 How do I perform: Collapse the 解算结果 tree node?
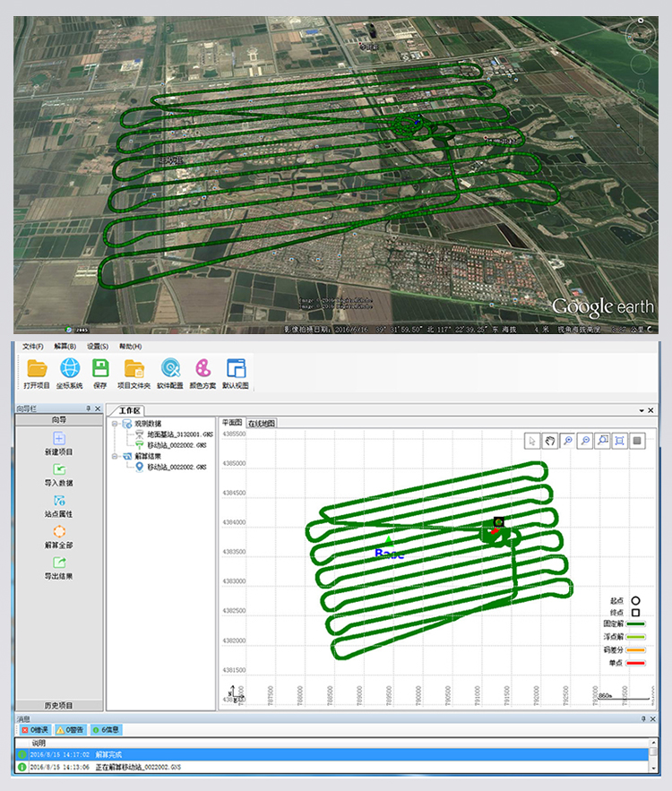tap(115, 456)
